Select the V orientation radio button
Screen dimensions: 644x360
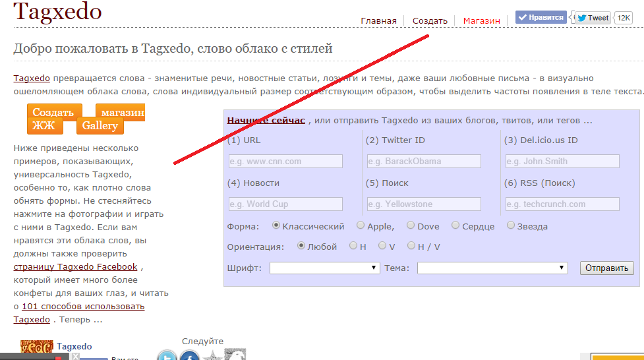[x=382, y=246]
